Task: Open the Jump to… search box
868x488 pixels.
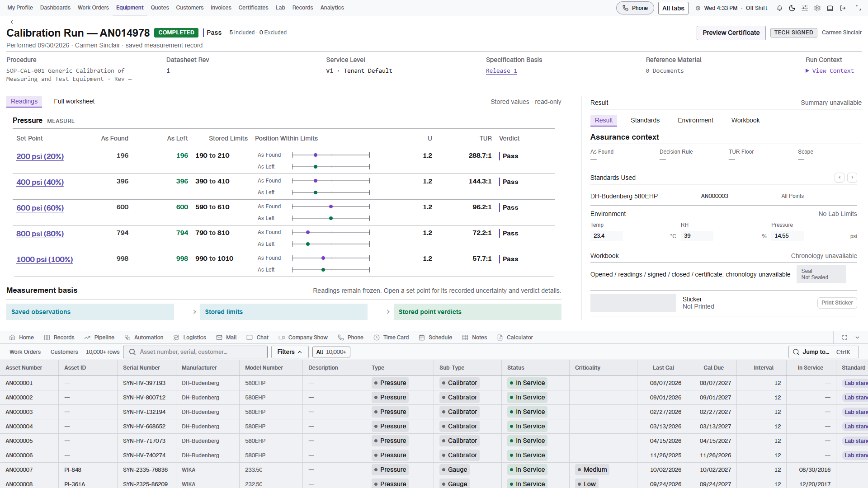Action: point(823,352)
